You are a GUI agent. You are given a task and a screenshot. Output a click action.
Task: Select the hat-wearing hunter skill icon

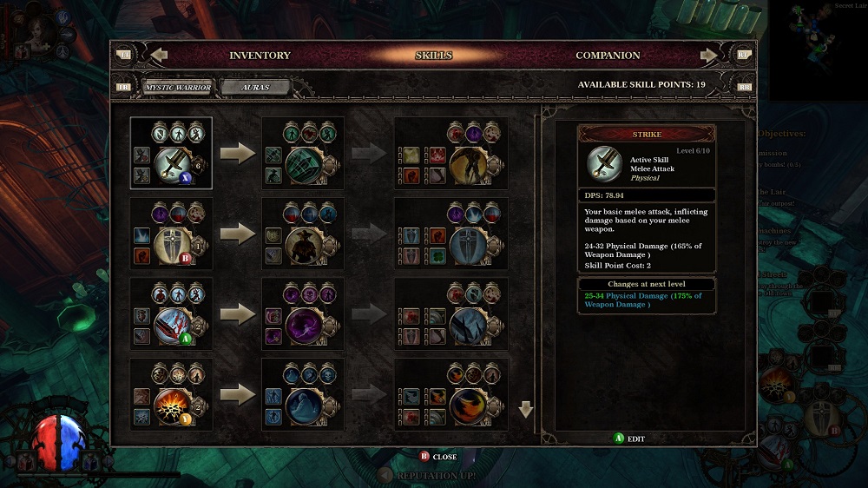pos(305,245)
